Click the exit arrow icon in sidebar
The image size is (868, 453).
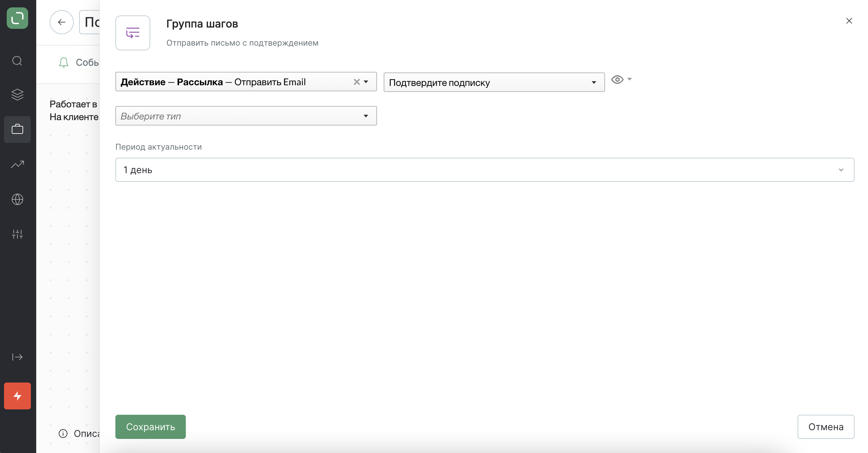[17, 357]
